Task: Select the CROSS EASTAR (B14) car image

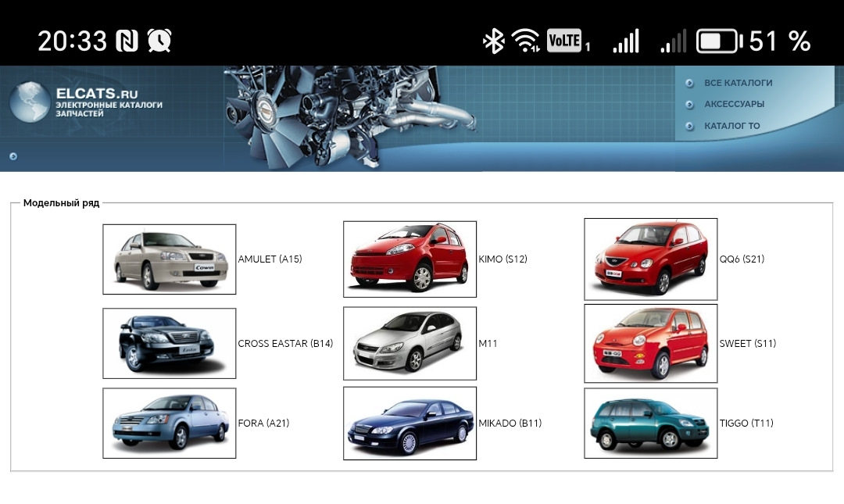Action: [169, 343]
